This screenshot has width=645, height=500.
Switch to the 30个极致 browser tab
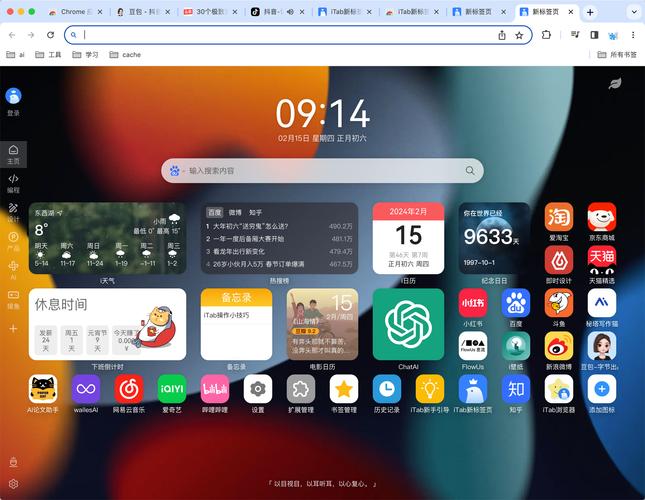tap(211, 12)
